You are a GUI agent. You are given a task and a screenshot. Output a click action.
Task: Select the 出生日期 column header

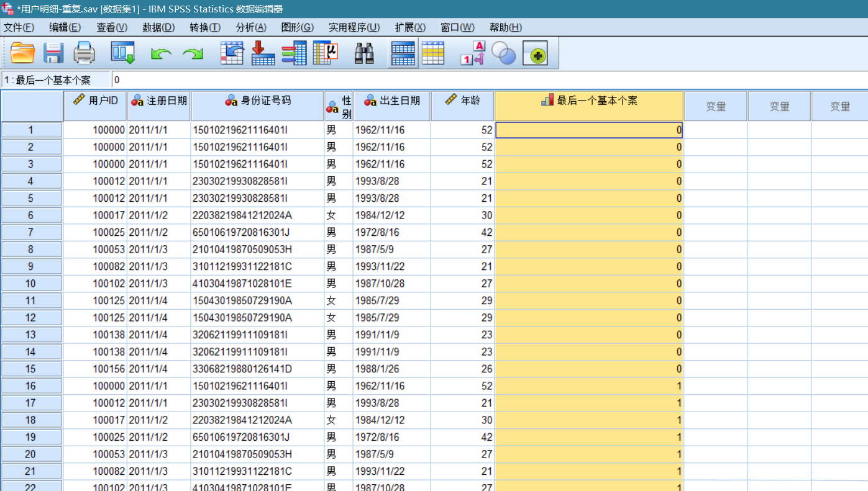pos(391,106)
